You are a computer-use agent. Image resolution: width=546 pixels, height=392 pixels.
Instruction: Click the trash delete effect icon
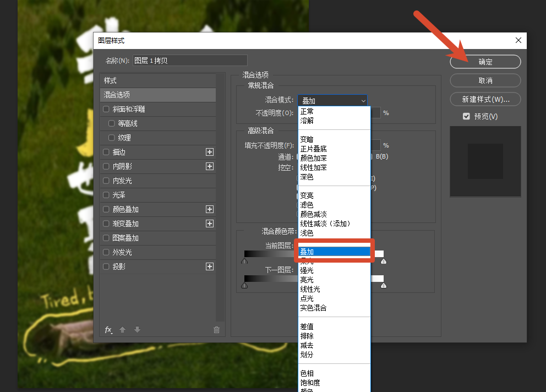217,330
